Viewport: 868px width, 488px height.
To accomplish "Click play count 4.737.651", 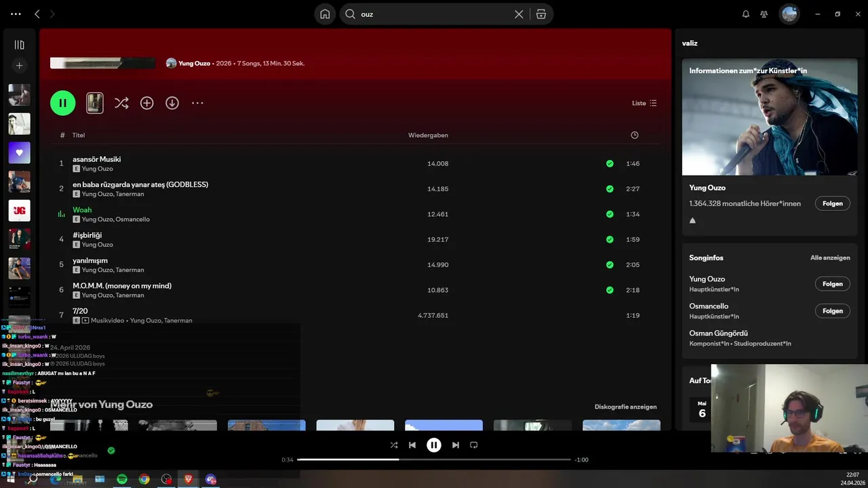I will pyautogui.click(x=433, y=315).
